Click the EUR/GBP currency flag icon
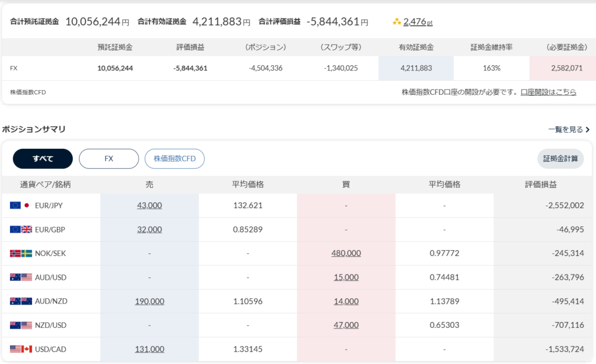The image size is (596, 364). [x=21, y=229]
